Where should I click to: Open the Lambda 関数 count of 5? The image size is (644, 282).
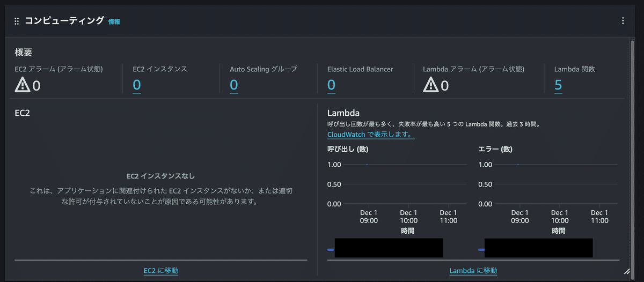click(558, 85)
